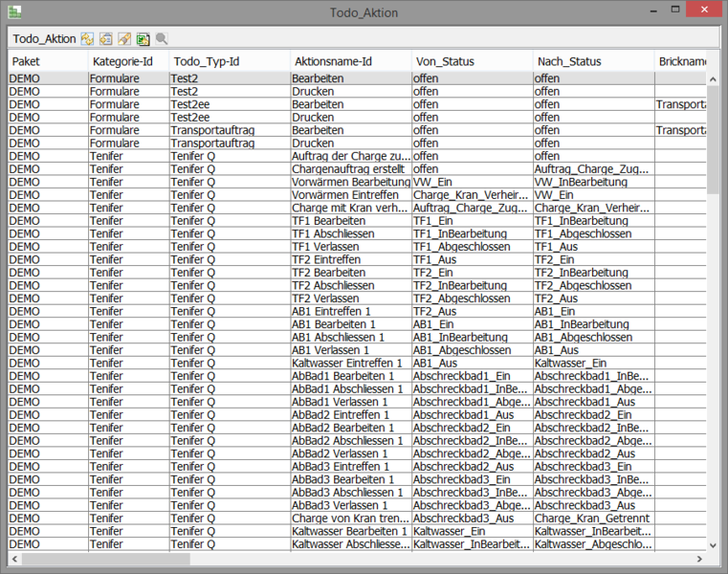Select the TF1 Verlassen action cell
The height and width of the screenshot is (574, 728).
point(350,247)
